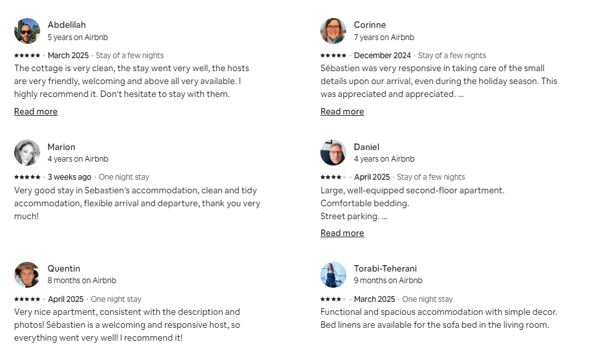Click Daniel's avatar picture

click(333, 153)
